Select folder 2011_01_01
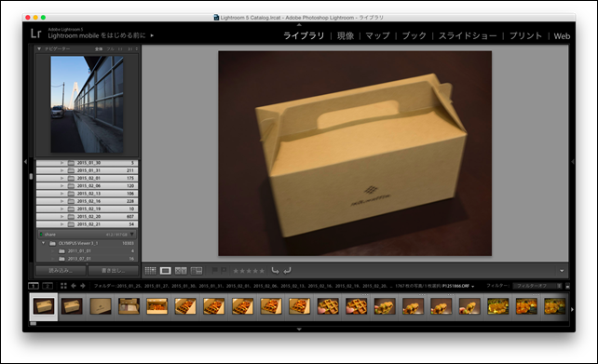This screenshot has height=364, width=598. (87, 250)
